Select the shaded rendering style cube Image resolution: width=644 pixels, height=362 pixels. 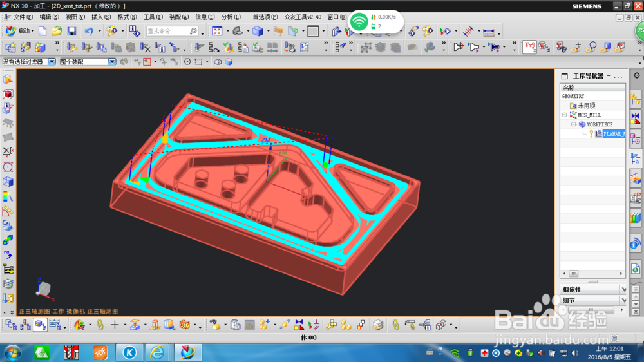[258, 31]
